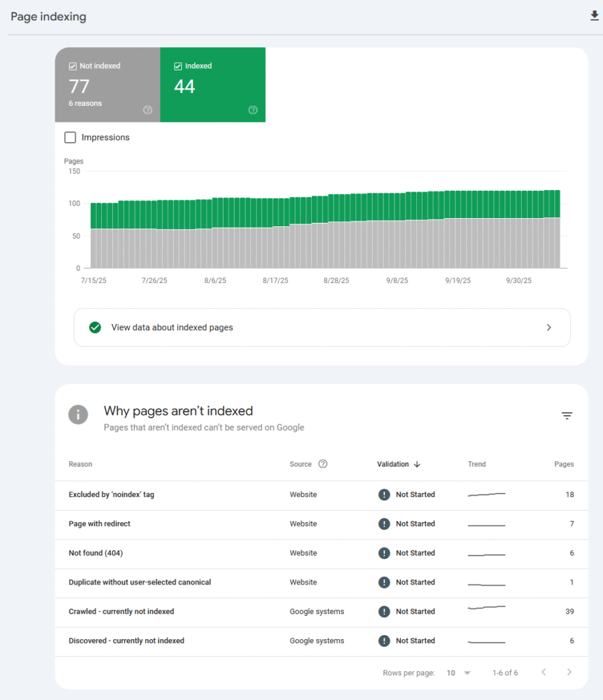Click Not Started icon for Crawled row
Image resolution: width=603 pixels, height=700 pixels.
384,611
